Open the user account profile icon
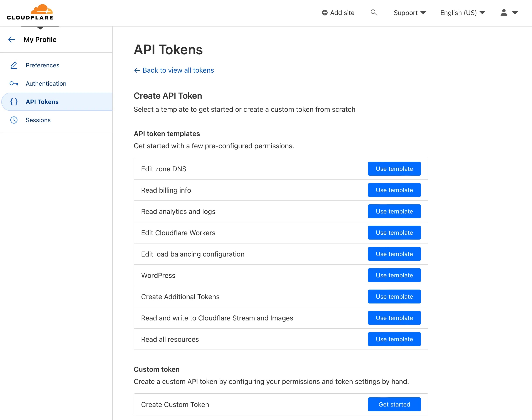This screenshot has width=532, height=420. tap(504, 13)
